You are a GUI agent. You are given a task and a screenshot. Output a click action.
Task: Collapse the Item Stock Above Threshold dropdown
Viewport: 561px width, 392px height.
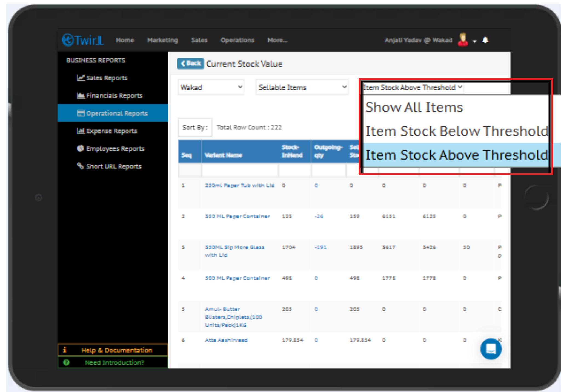coord(413,87)
